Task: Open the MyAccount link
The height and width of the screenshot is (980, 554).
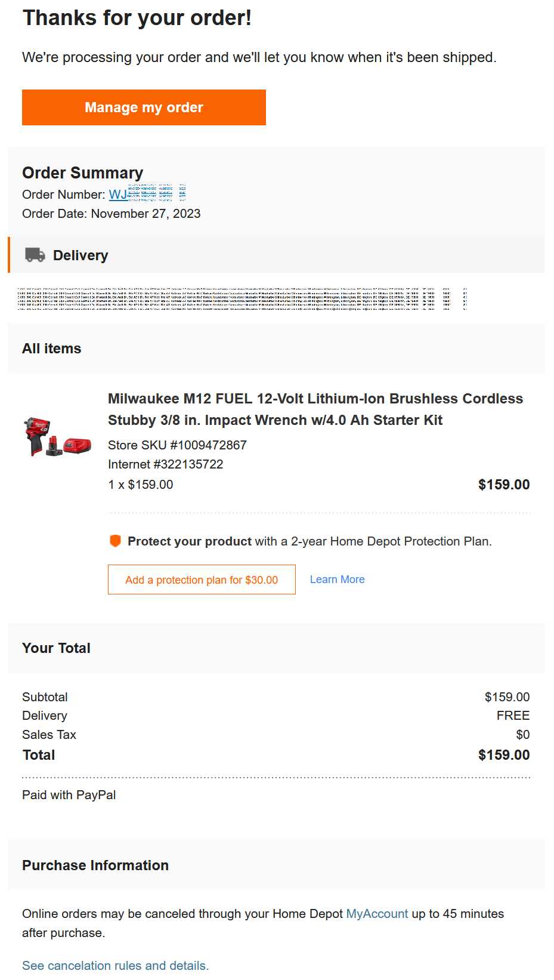Action: pos(377,914)
